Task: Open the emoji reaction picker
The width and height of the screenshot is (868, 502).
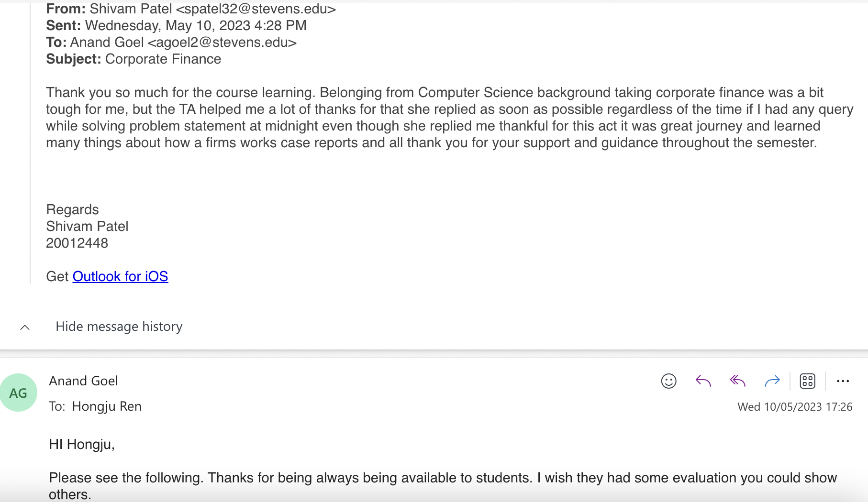Action: [x=668, y=381]
